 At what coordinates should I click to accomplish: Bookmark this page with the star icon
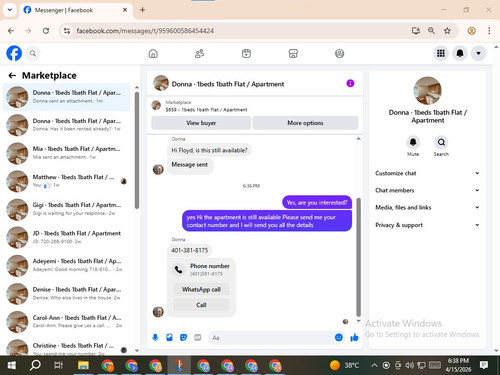click(x=447, y=31)
